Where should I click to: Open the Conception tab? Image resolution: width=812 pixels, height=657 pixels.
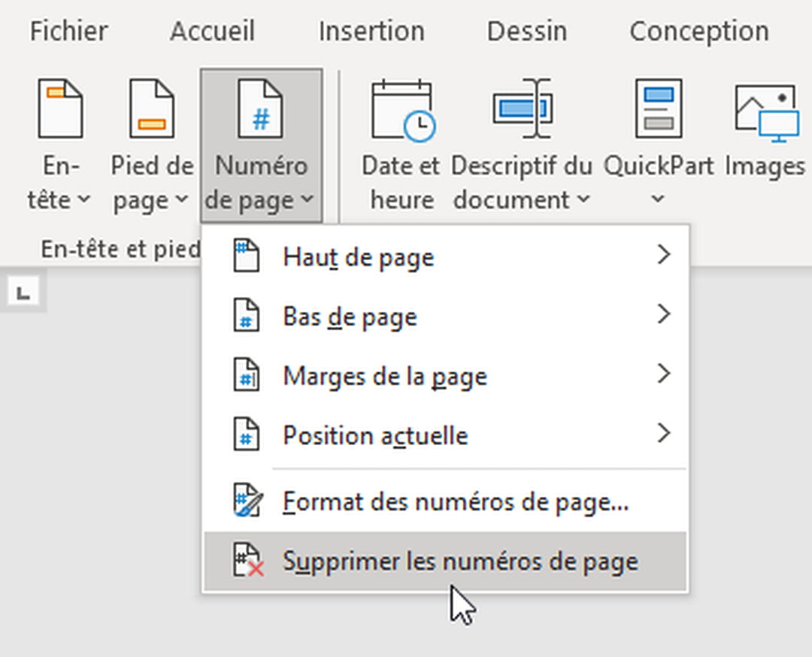(x=699, y=31)
